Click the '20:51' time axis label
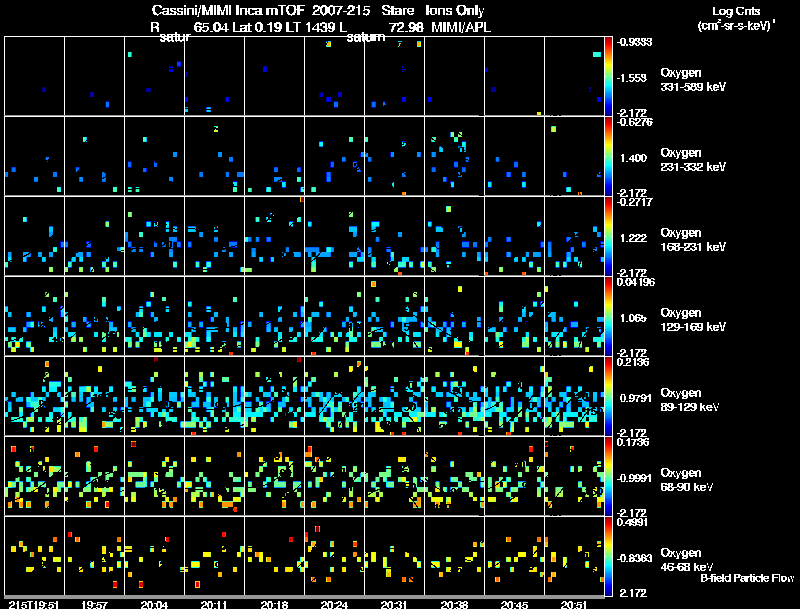 [x=574, y=604]
